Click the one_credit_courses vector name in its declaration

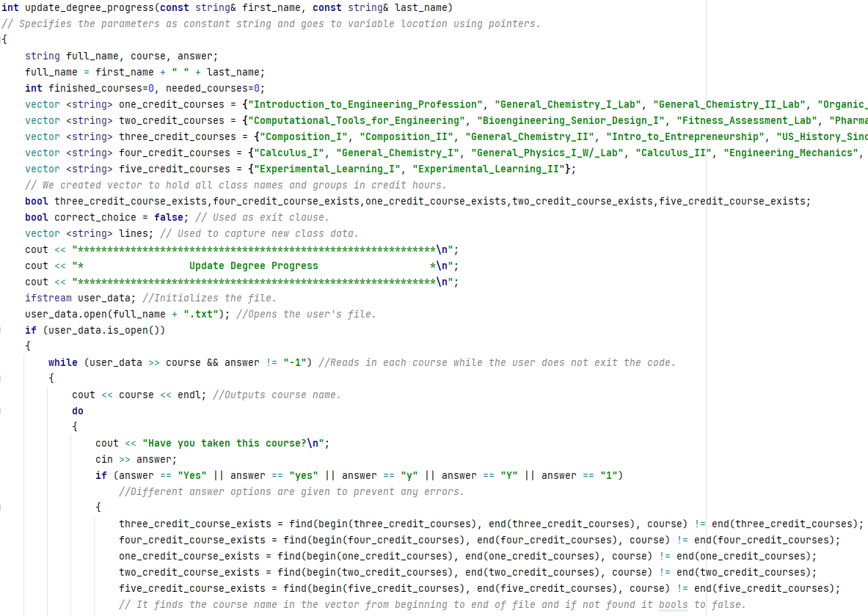pyautogui.click(x=172, y=104)
